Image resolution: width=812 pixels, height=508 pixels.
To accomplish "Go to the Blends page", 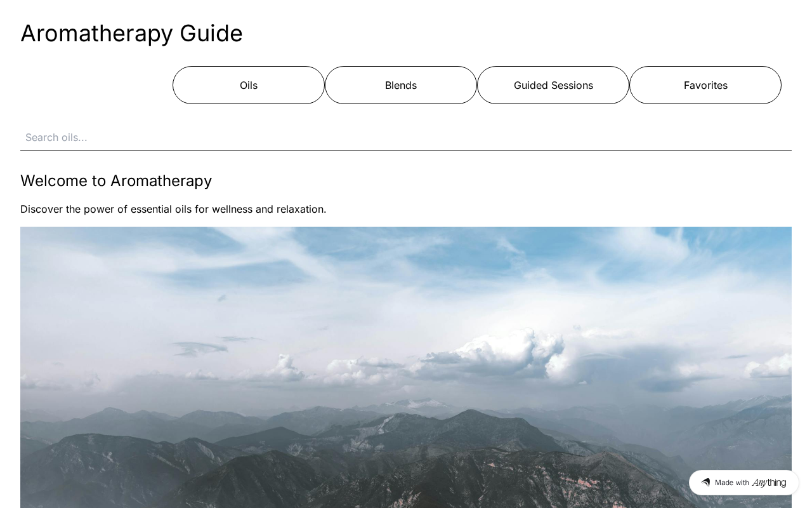I will click(x=401, y=85).
